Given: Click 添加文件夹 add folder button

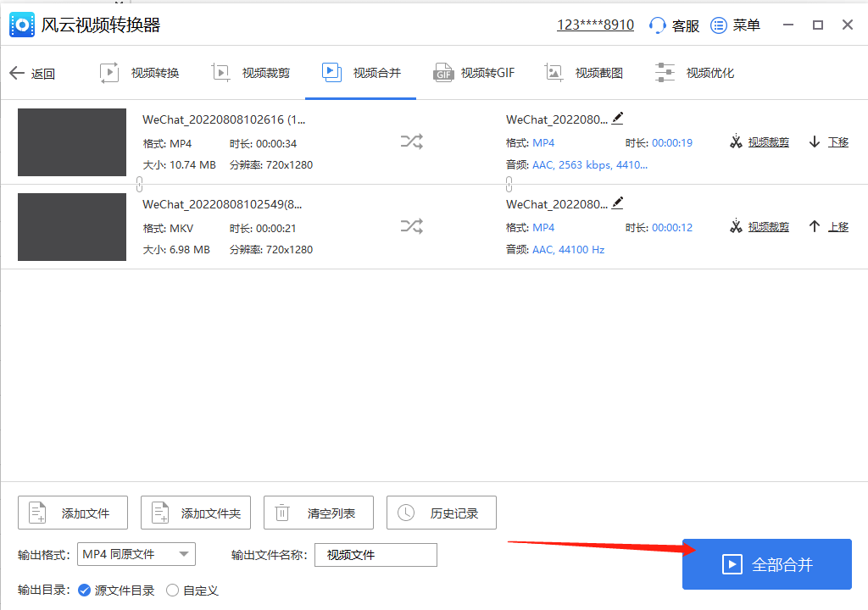Looking at the screenshot, I should [196, 513].
